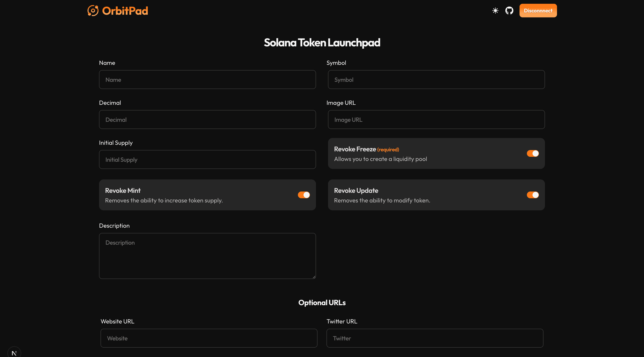Click the Image URL field

pyautogui.click(x=436, y=120)
